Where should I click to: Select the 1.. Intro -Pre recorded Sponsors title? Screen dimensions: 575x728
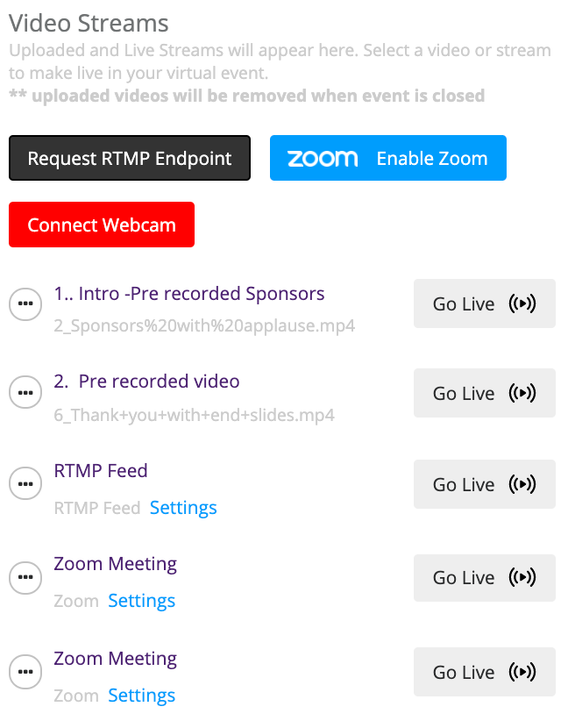pyautogui.click(x=189, y=294)
